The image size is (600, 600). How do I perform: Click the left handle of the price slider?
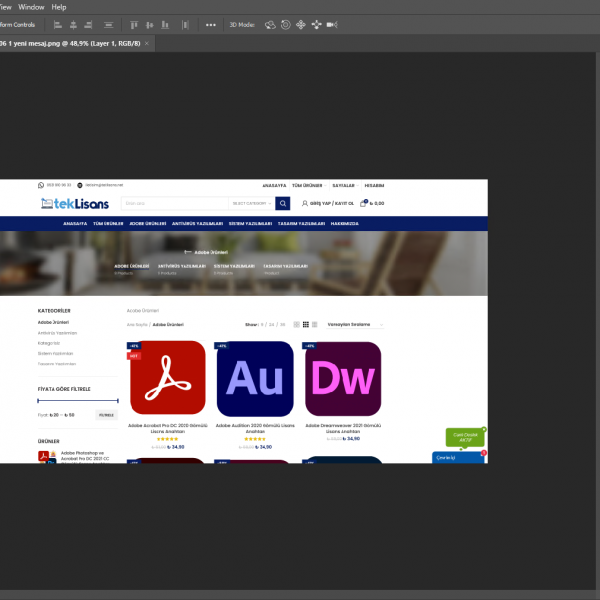[38, 401]
